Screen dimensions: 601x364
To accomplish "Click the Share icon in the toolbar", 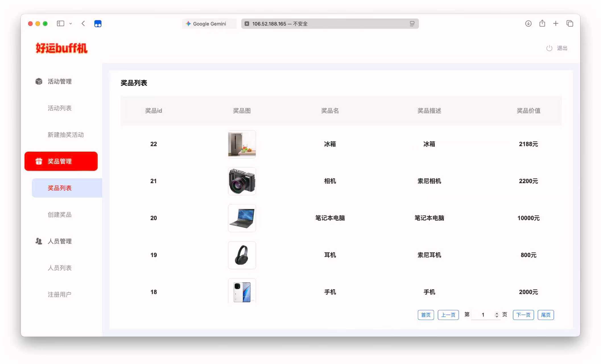I will [x=542, y=24].
